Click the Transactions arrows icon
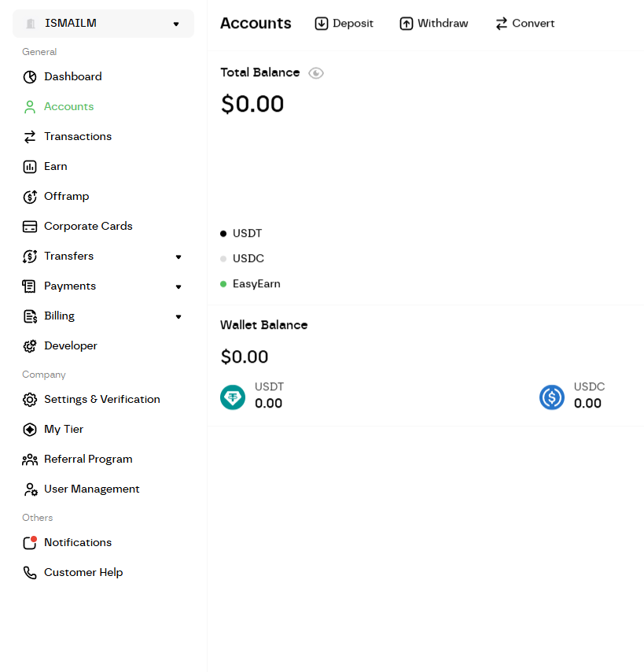The height and width of the screenshot is (672, 644). [x=30, y=137]
